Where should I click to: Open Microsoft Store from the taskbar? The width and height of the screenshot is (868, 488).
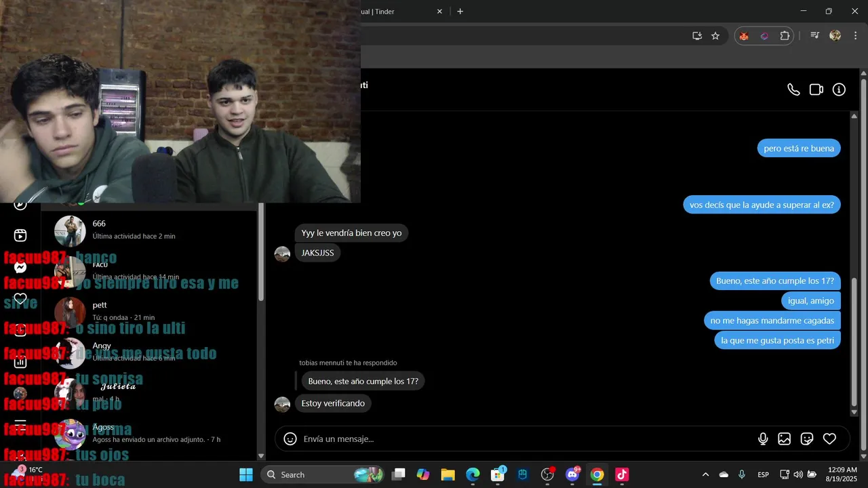point(498,474)
